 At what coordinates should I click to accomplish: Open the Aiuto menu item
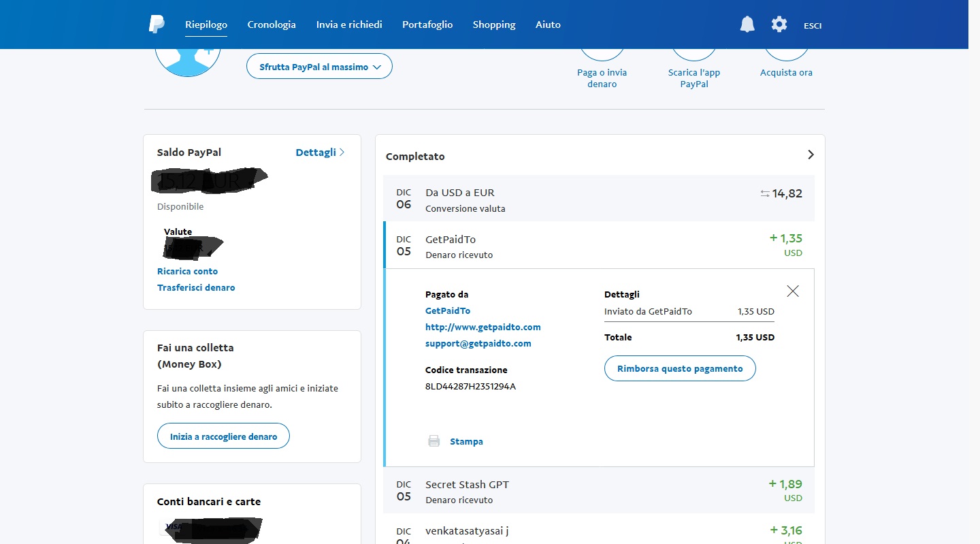click(548, 25)
